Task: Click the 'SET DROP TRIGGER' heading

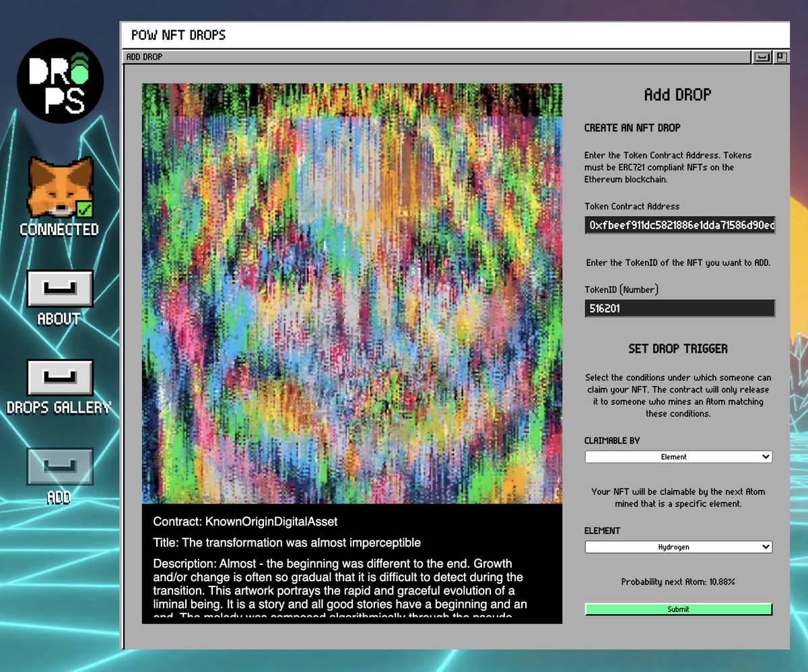Action: pyautogui.click(x=678, y=349)
